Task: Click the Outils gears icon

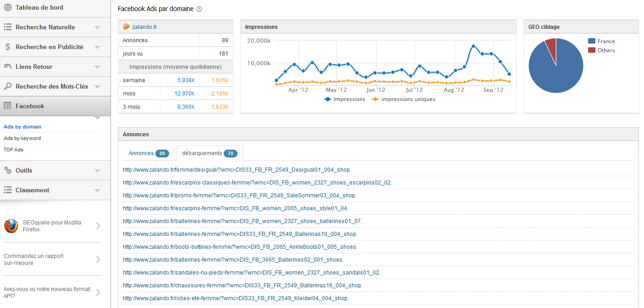Action: pos(8,170)
